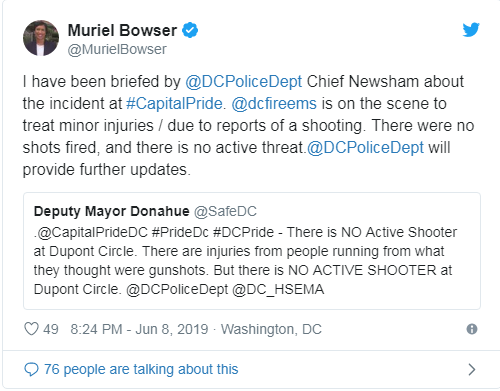Click @DCPoliceDept before 'will provide'
The image size is (500, 391).
coord(365,148)
